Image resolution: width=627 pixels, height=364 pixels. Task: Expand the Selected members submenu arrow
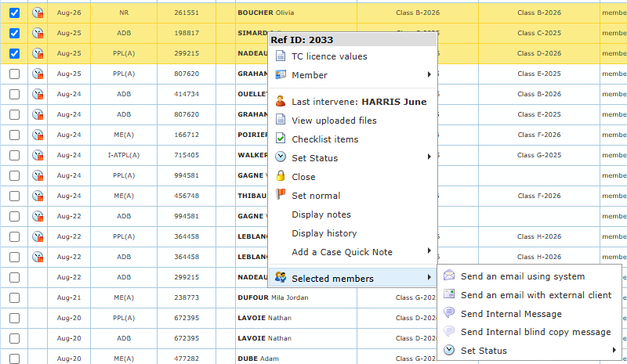(x=429, y=277)
